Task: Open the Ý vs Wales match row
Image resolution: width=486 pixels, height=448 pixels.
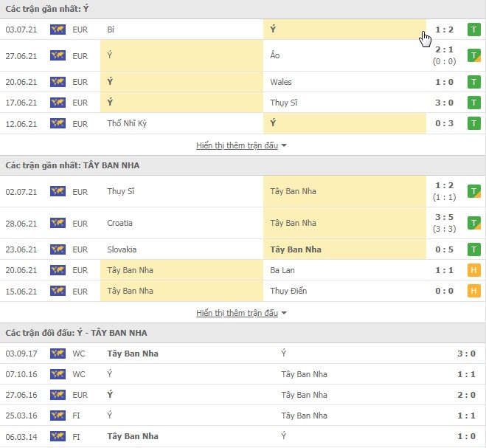Action: (x=243, y=82)
